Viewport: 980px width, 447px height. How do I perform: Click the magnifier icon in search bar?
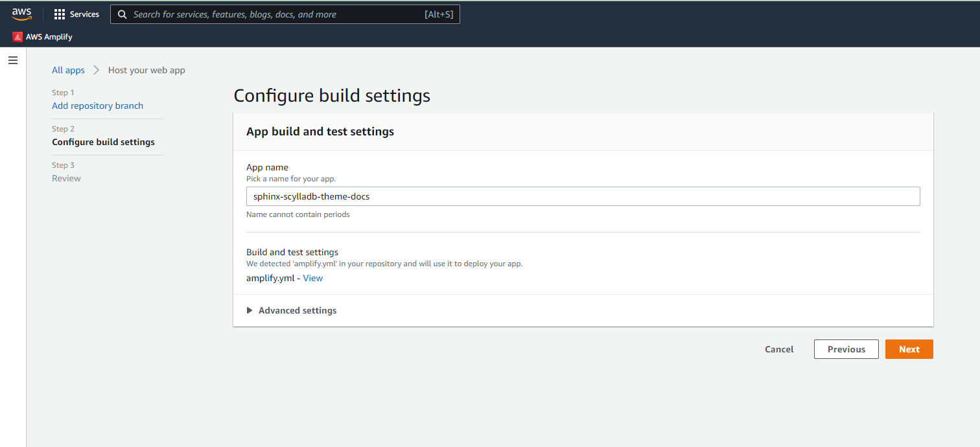pos(122,14)
